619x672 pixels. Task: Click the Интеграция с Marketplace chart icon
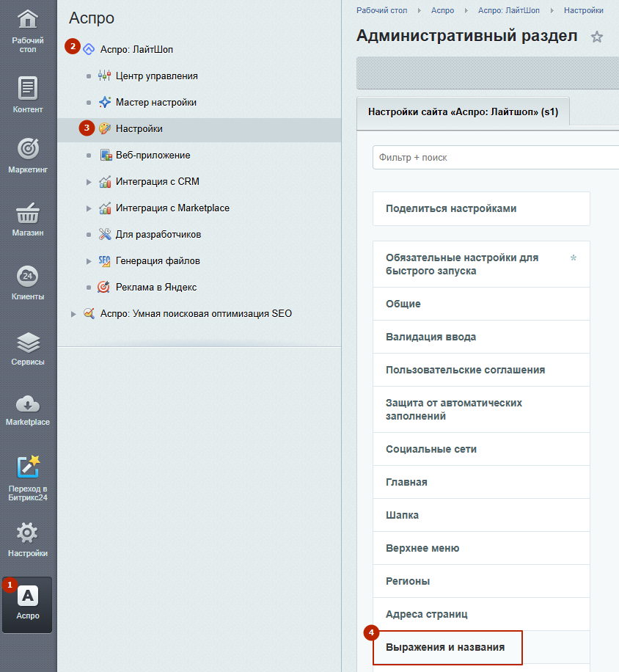tap(105, 208)
